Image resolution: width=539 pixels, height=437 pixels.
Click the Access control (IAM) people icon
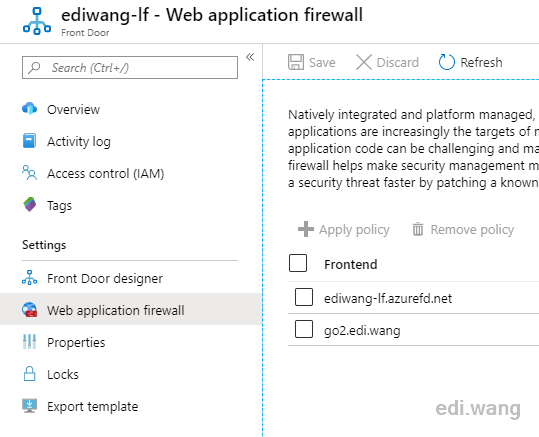click(x=30, y=173)
